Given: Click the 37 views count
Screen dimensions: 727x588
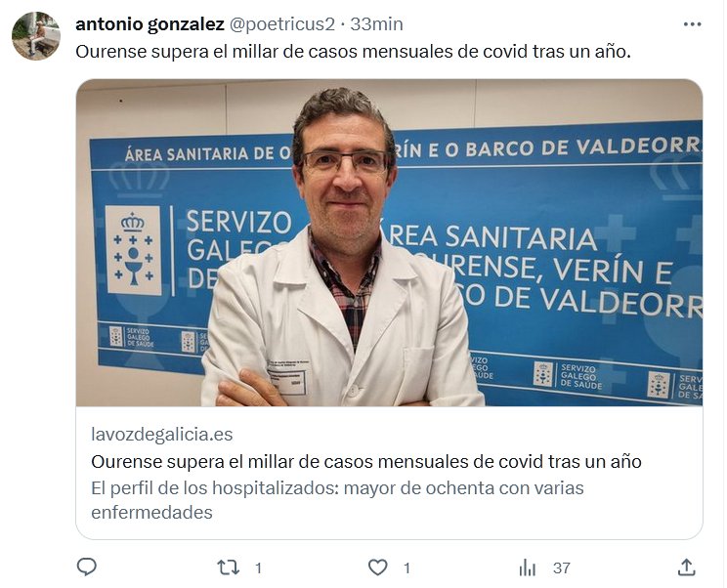Looking at the screenshot, I should (562, 568).
